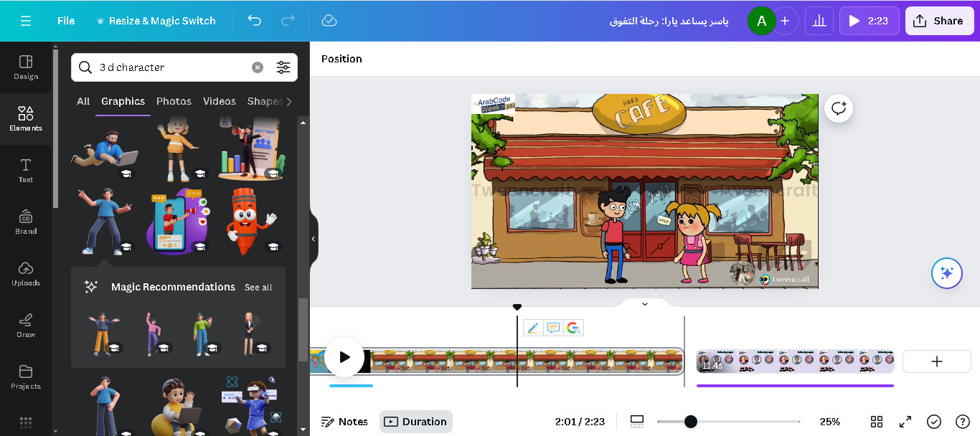The image size is (980, 436).
Task: Collapse the side panel handle
Action: click(x=314, y=239)
